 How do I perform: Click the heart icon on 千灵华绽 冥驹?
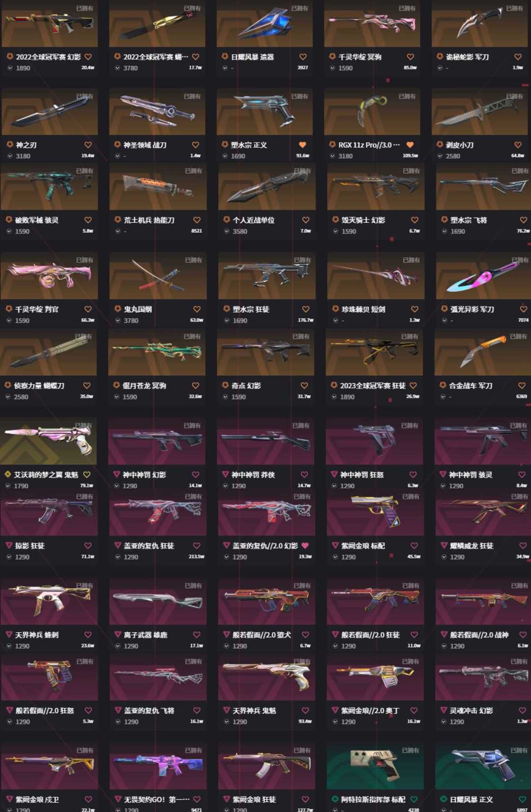coord(411,57)
